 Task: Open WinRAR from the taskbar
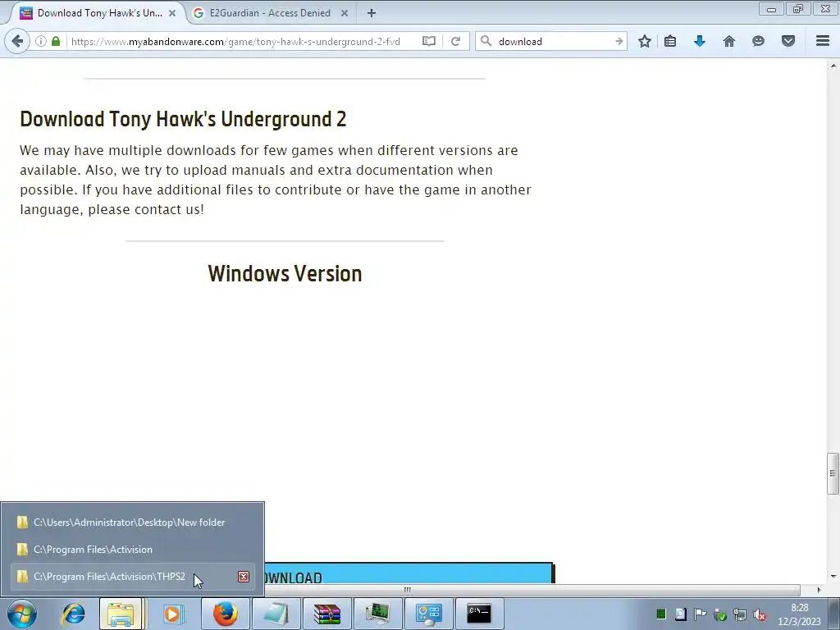tap(326, 614)
